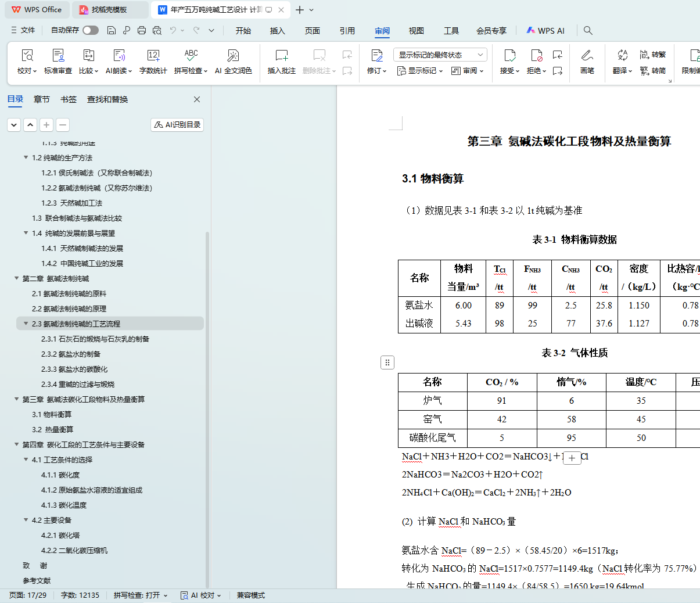This screenshot has height=603, width=700.
Task: Click the export PDF icon in quick toolbar
Action: tap(127, 30)
